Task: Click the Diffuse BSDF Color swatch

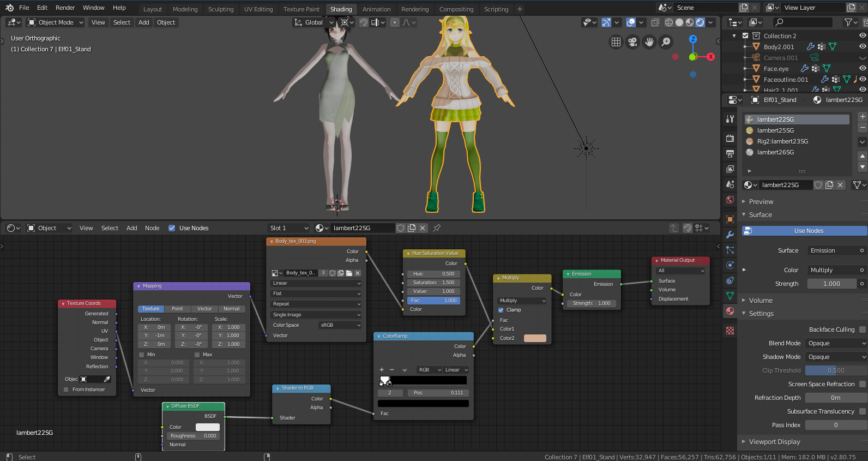Action: coord(207,427)
